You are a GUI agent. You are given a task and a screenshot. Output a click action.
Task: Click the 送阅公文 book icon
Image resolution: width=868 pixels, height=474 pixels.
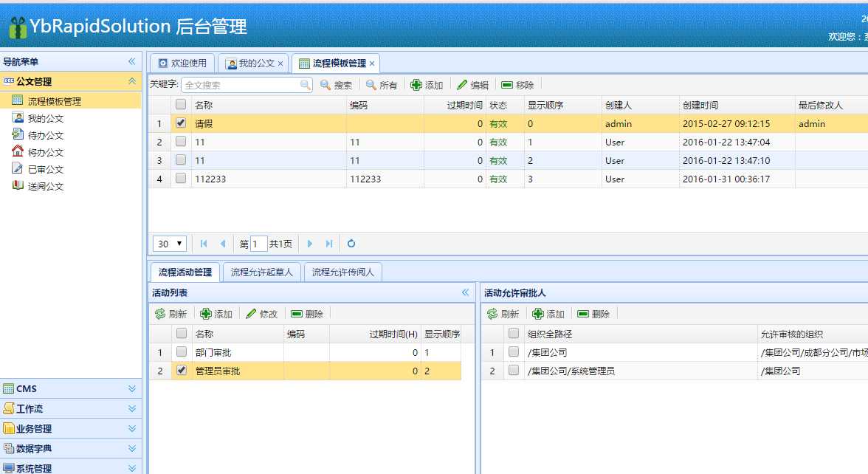coord(18,185)
